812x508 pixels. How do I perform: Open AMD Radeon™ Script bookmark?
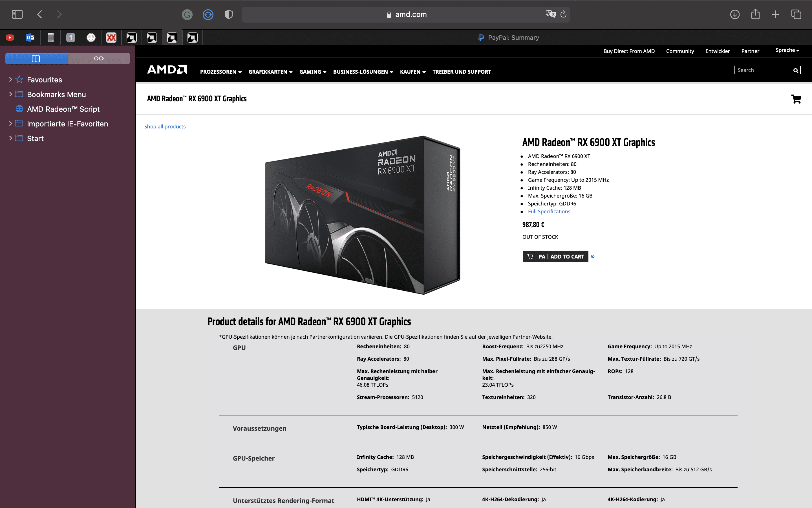point(63,109)
